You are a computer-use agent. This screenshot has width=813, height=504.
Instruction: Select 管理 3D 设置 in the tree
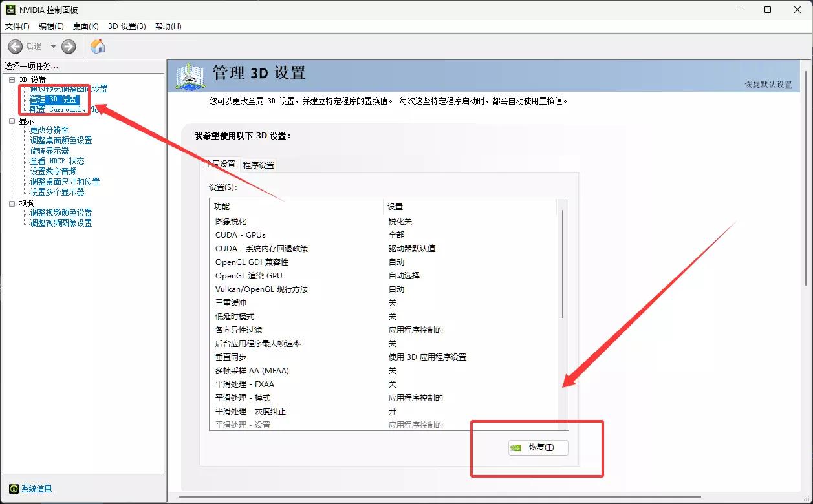(54, 100)
